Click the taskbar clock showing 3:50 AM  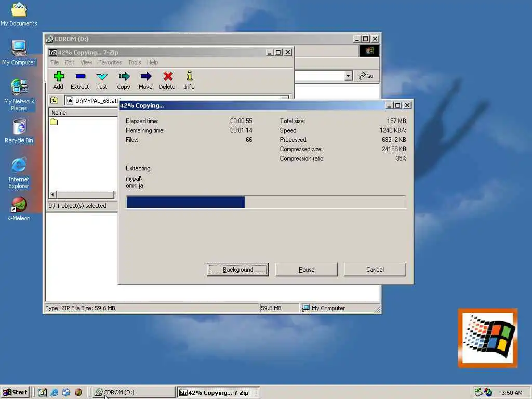(x=512, y=393)
